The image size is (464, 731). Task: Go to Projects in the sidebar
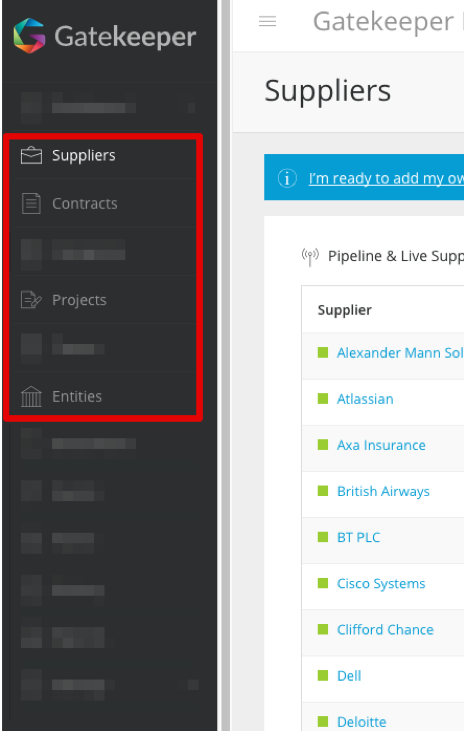(x=104, y=300)
